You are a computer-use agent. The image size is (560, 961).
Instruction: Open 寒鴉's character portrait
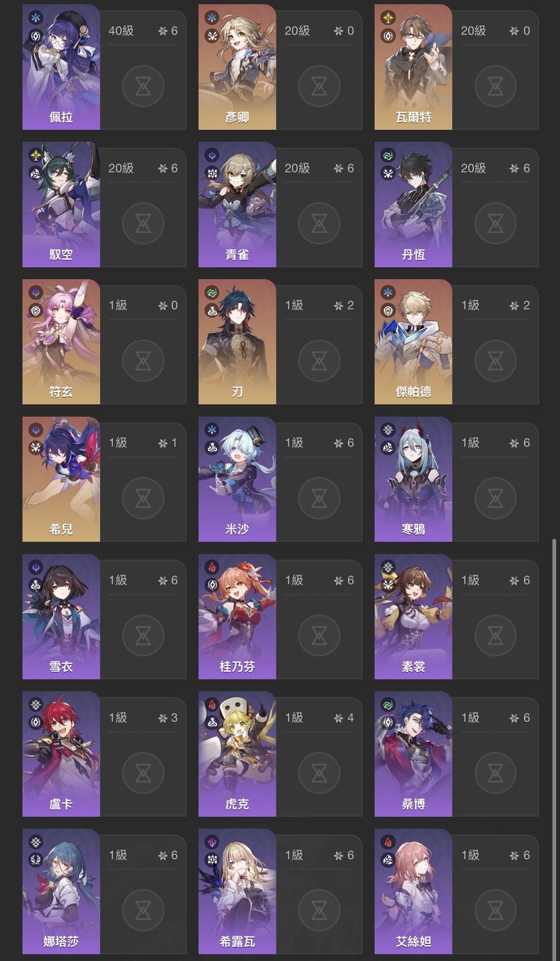(413, 479)
